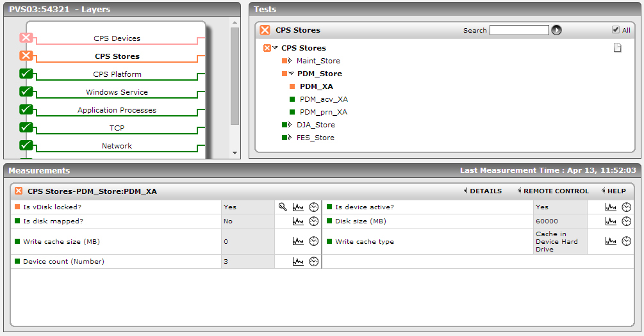Collapse the PDM_Store tree node
Viewport: 644px width, 336px height.
[291, 74]
